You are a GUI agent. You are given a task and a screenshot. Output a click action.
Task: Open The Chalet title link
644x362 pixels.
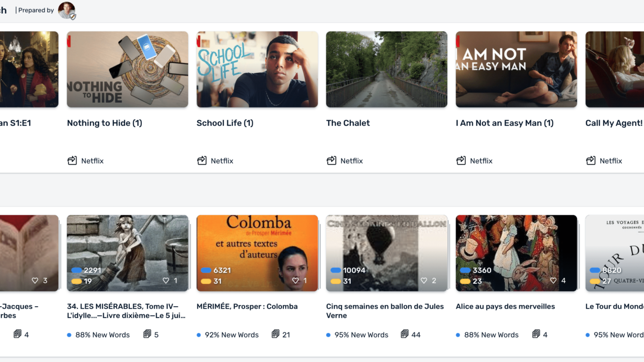click(348, 123)
